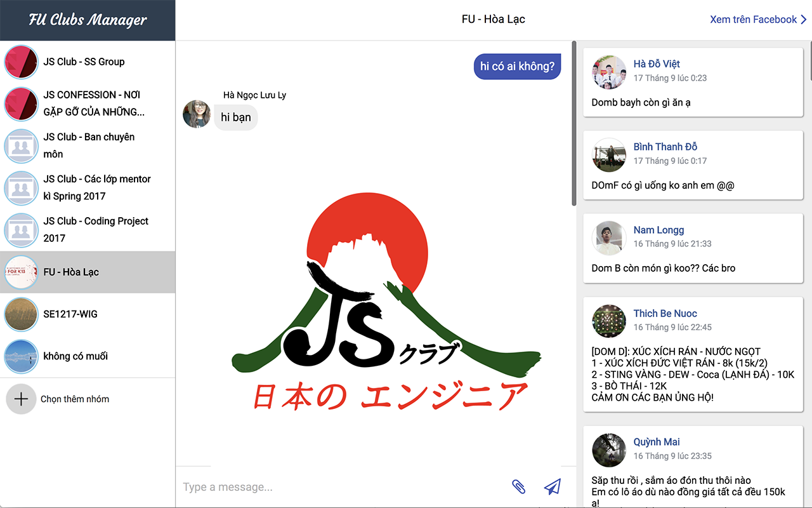This screenshot has width=812, height=508.
Task: Focus the Type a message input field
Action: tap(343, 487)
